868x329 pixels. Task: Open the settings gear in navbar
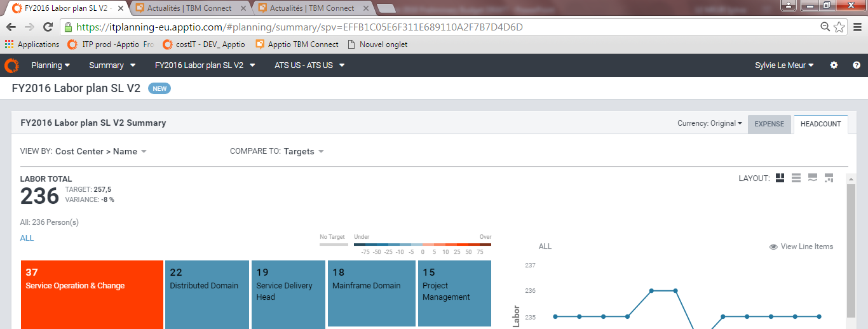(834, 65)
